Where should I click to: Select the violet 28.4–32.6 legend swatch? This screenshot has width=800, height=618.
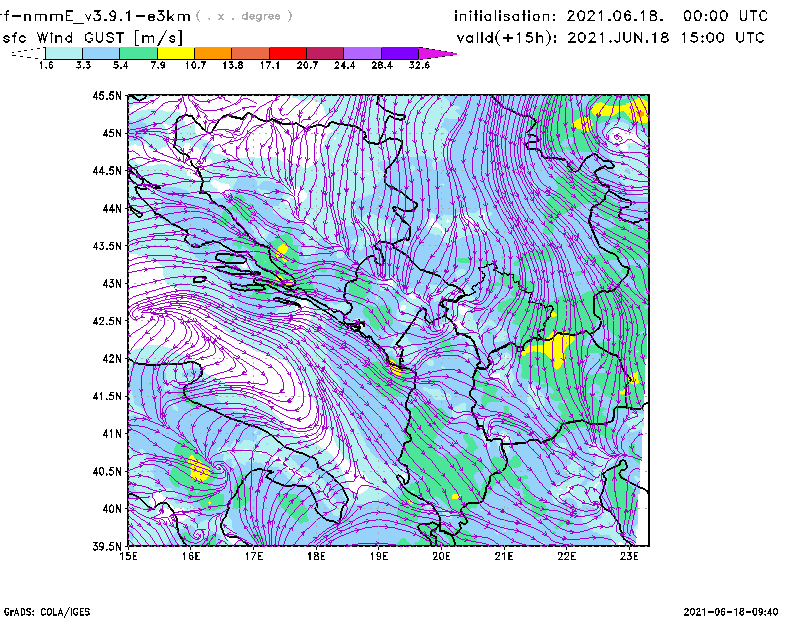pyautogui.click(x=400, y=53)
